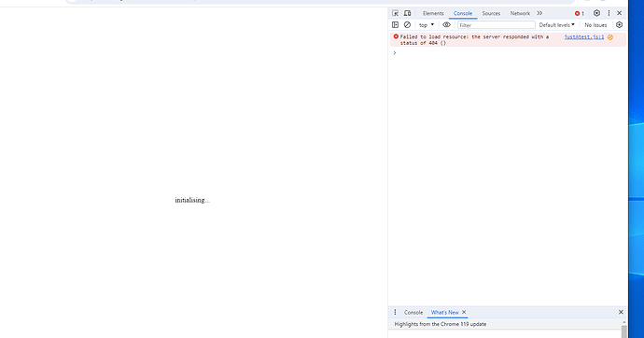644x338 pixels.
Task: Switch to the Network tab
Action: (520, 14)
